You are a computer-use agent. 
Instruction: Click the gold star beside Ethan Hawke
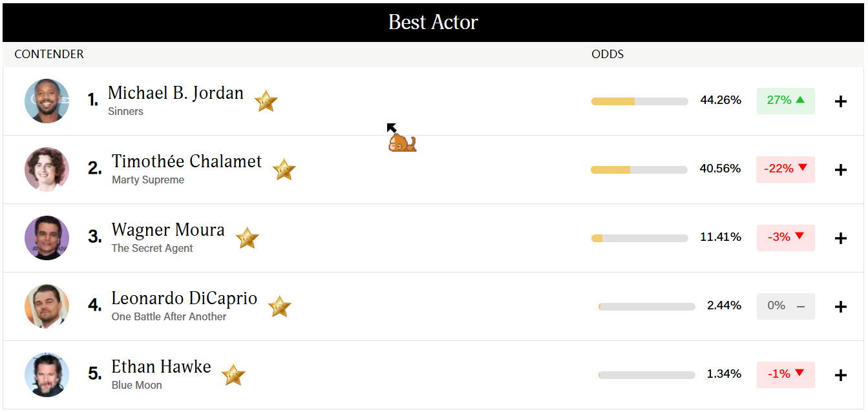(x=233, y=375)
